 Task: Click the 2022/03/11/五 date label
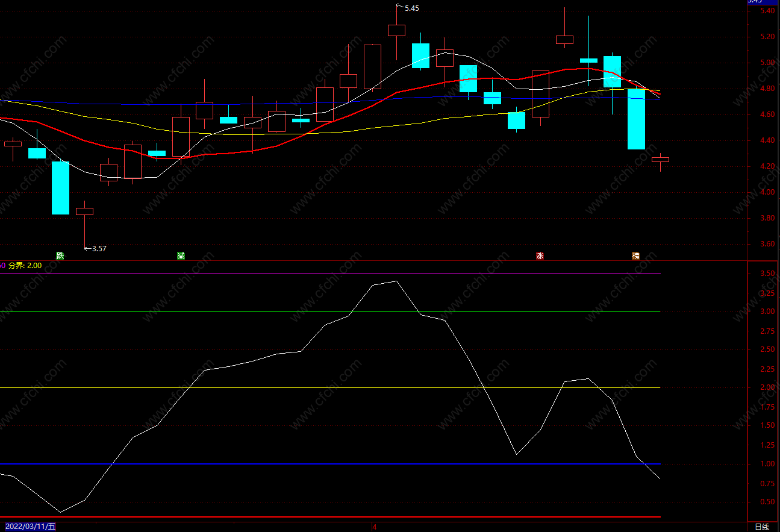click(30, 527)
